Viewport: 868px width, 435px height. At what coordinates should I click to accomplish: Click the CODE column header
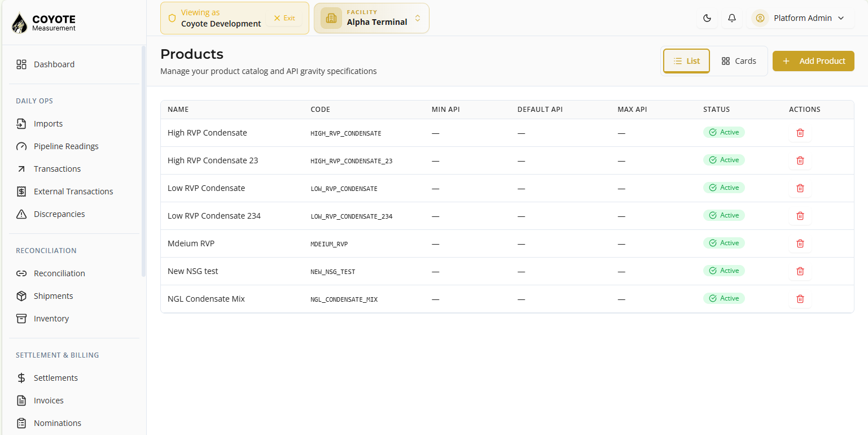pos(321,110)
